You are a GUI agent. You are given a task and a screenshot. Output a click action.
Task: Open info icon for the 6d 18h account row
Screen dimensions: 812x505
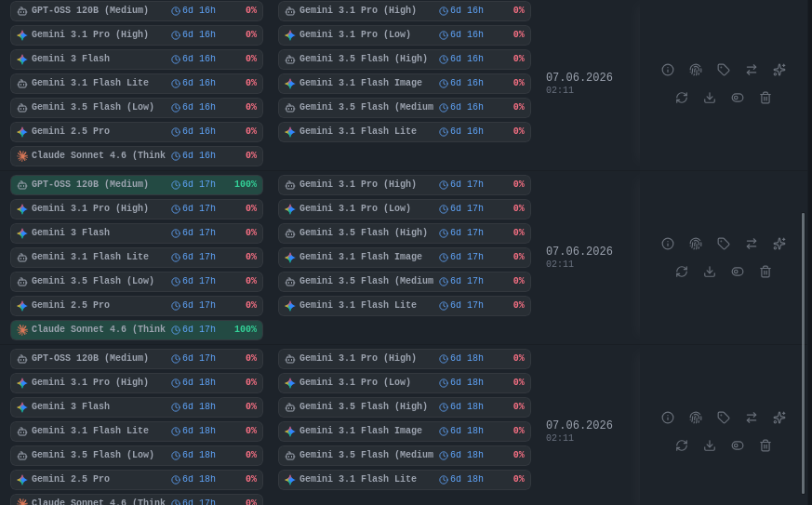(x=668, y=418)
